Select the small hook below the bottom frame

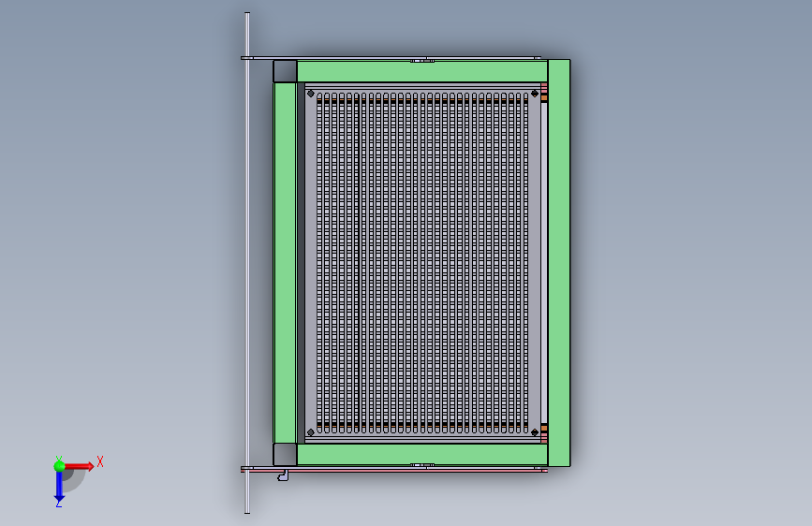click(283, 475)
